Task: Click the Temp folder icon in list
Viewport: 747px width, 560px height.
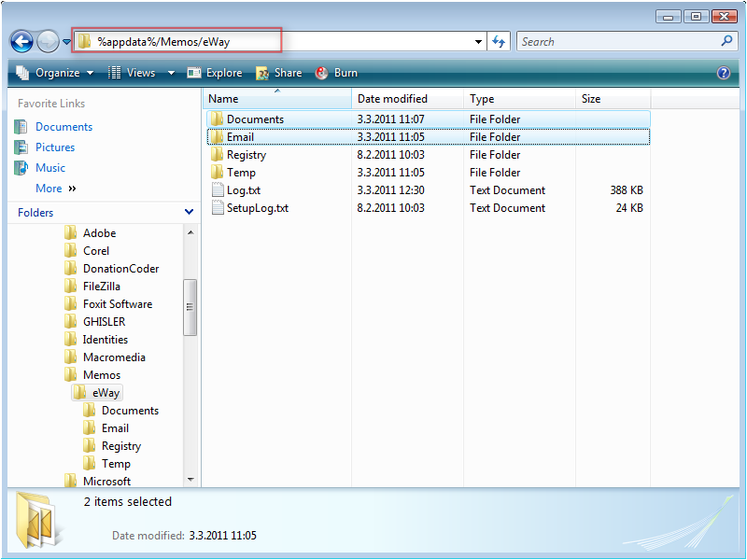Action: [x=217, y=172]
